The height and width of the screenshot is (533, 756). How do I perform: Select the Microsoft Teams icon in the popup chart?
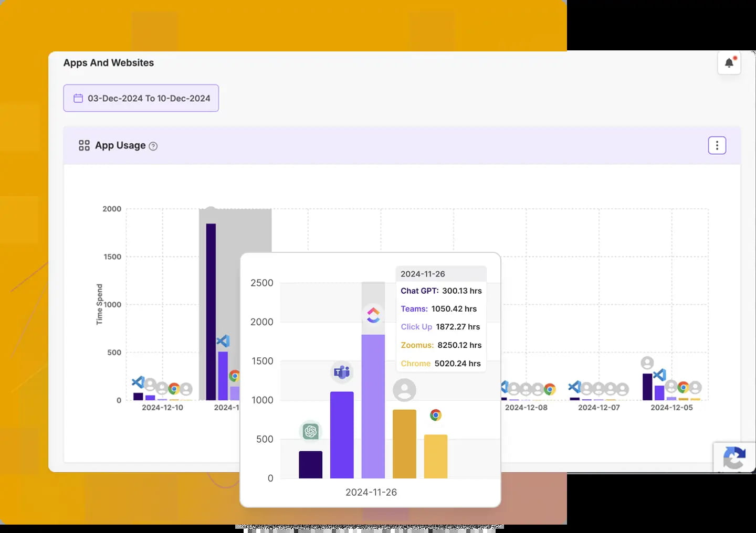coord(342,372)
